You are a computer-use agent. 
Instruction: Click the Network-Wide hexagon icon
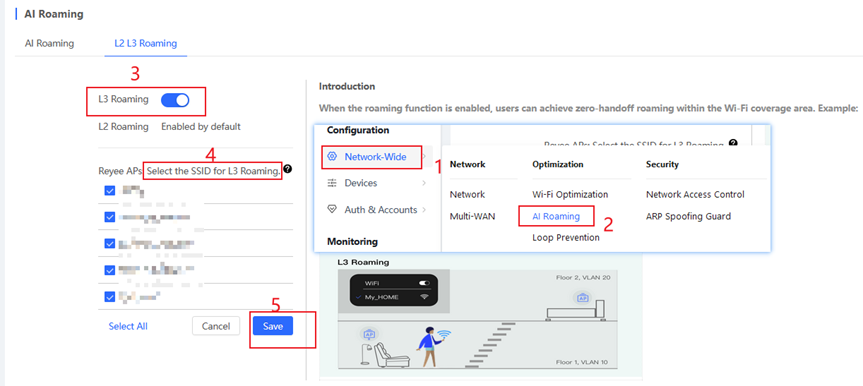pyautogui.click(x=331, y=156)
